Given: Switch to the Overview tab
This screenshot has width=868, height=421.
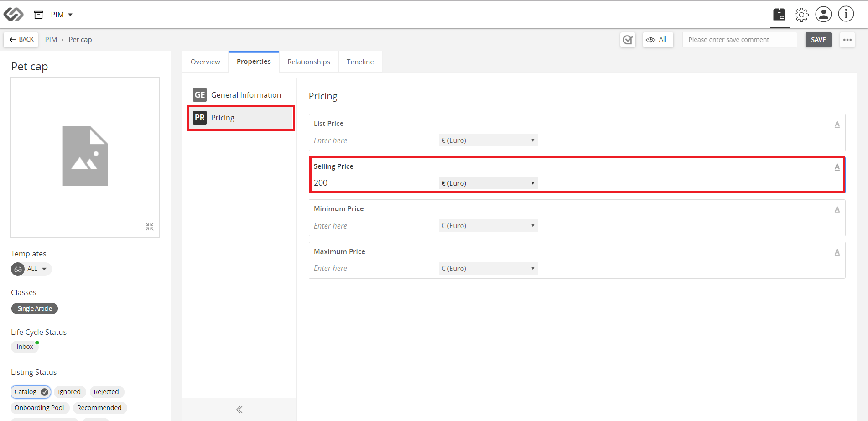Looking at the screenshot, I should point(205,62).
